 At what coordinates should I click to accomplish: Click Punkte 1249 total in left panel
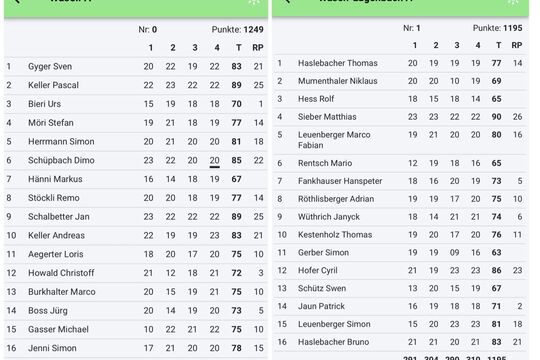tap(238, 30)
